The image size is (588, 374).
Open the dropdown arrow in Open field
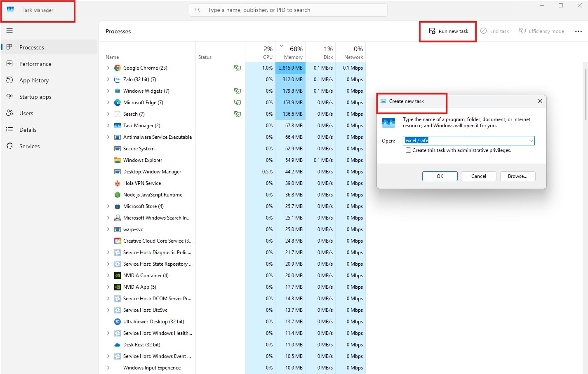[x=531, y=141]
